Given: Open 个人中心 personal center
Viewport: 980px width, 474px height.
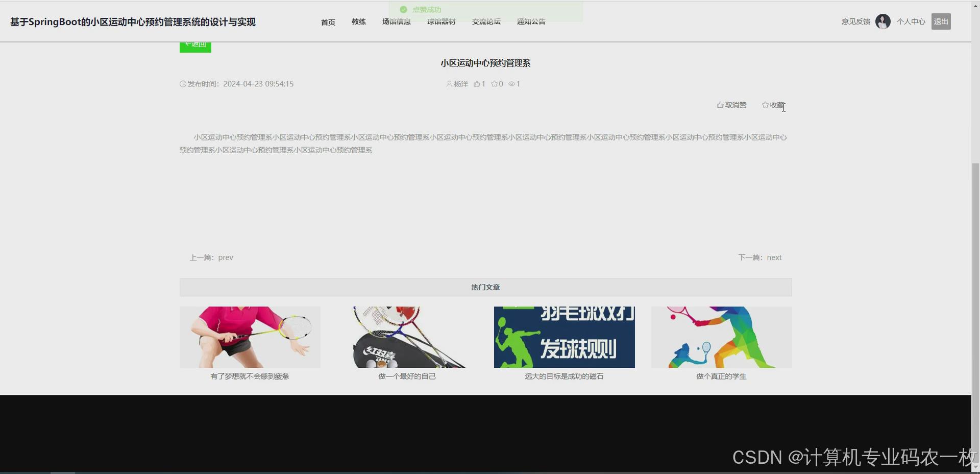Looking at the screenshot, I should point(911,21).
